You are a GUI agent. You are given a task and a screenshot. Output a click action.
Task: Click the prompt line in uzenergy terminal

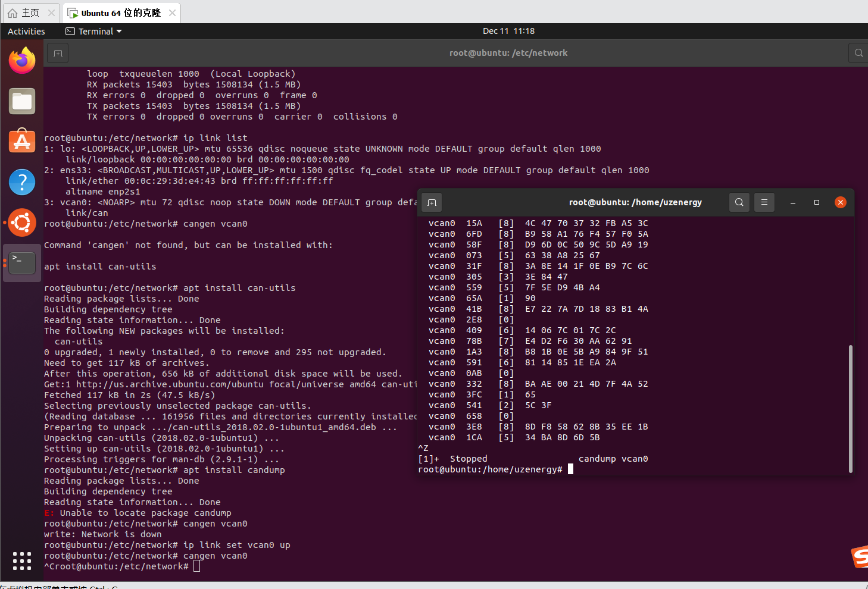[495, 469]
